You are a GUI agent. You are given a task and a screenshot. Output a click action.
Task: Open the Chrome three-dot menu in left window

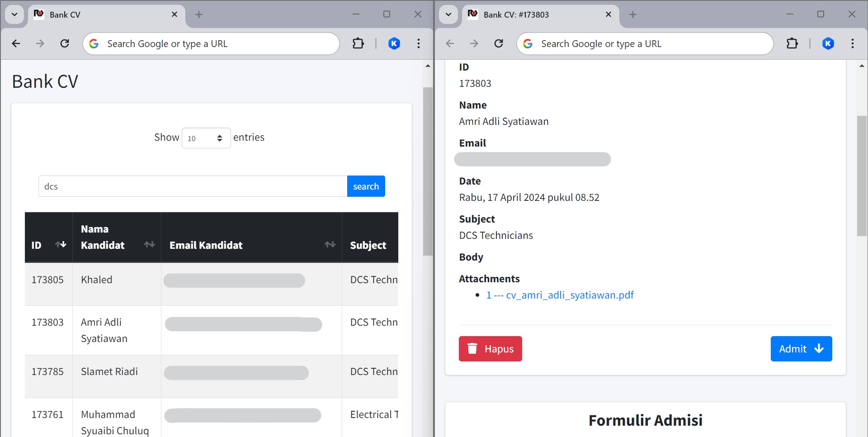pyautogui.click(x=419, y=43)
